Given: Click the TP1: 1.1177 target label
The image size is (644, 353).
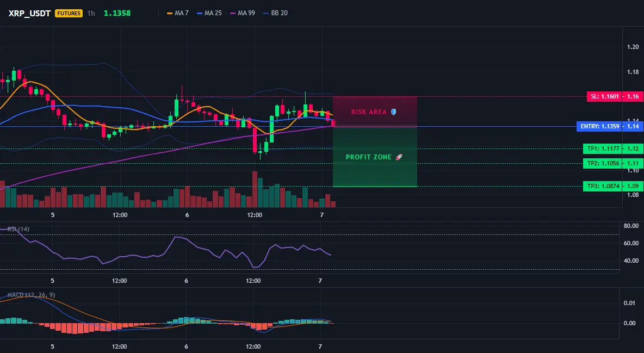Looking at the screenshot, I should pyautogui.click(x=603, y=148).
